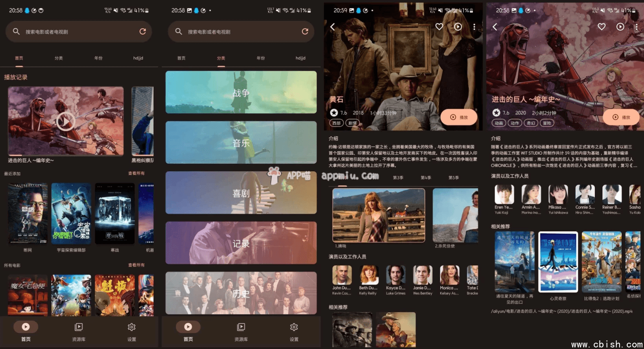Open Mikasa cast member avatar
Viewport: 644px width, 349px height.
(x=558, y=195)
